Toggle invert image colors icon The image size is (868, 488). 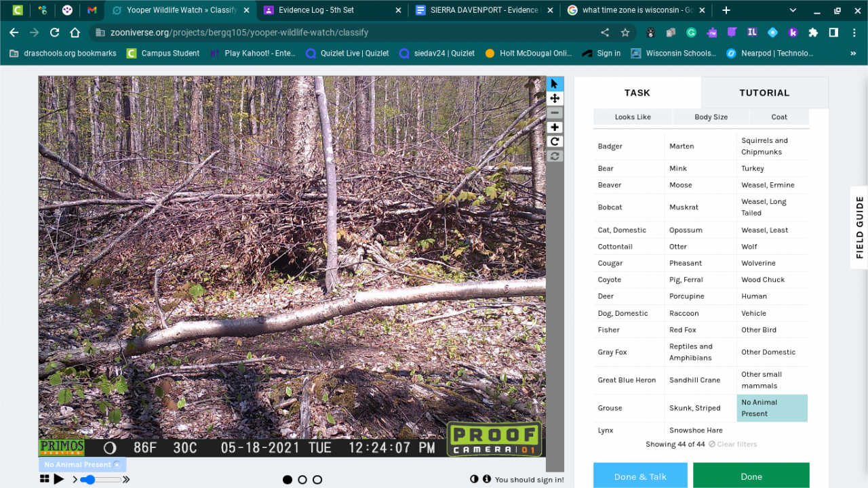point(474,479)
